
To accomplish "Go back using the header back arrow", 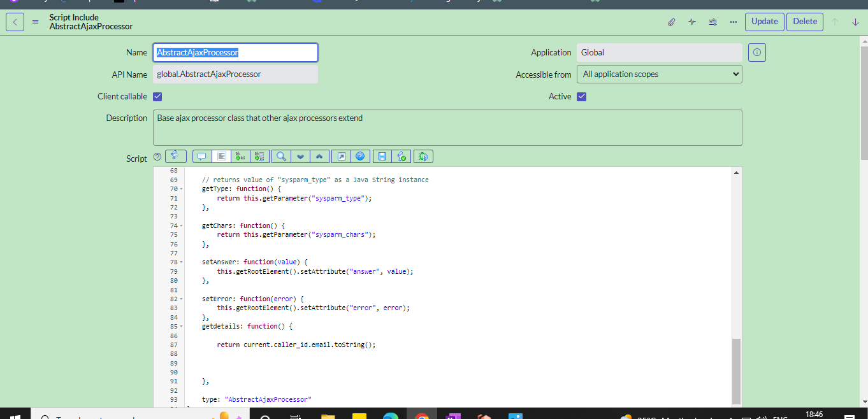I will pyautogui.click(x=15, y=22).
